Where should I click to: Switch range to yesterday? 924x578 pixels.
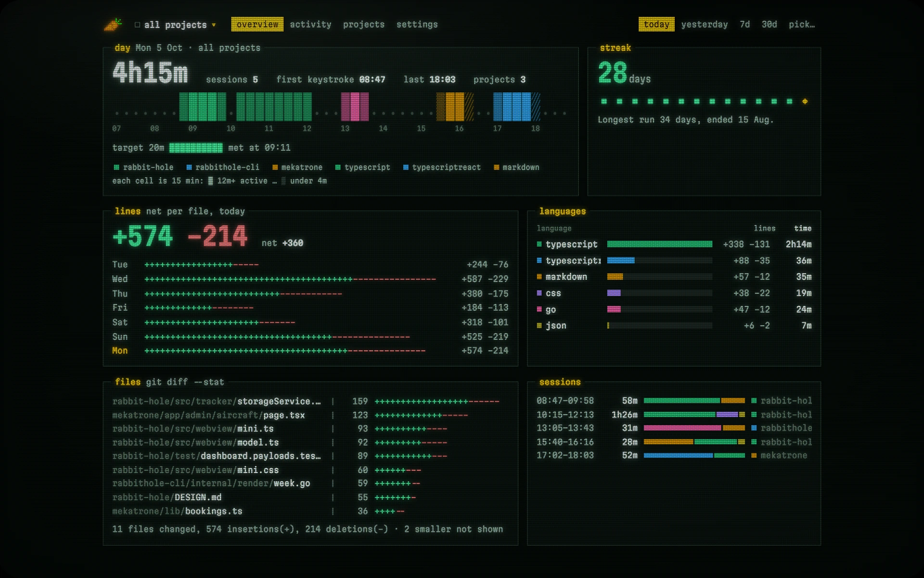pos(705,25)
